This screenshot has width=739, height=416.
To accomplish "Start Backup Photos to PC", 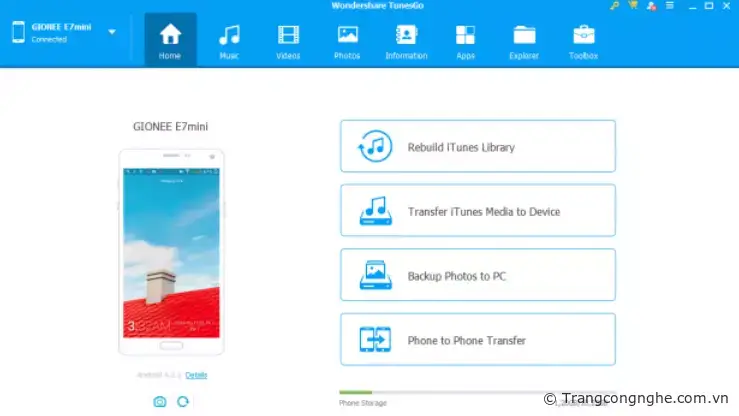I will coord(478,276).
